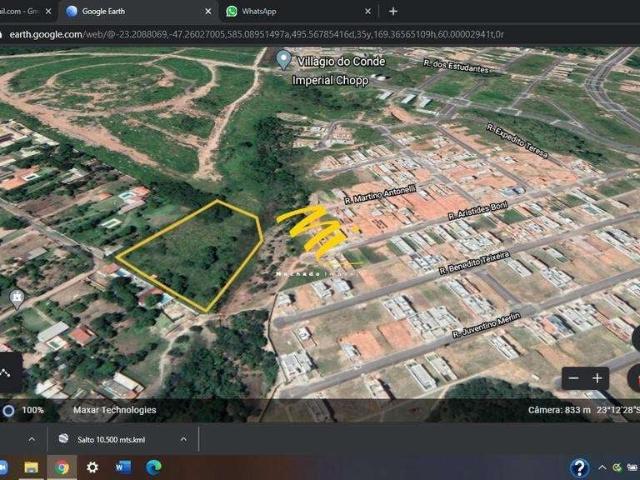Click the Villagio do Conde location pin
This screenshot has height=480, width=640.
284,60
